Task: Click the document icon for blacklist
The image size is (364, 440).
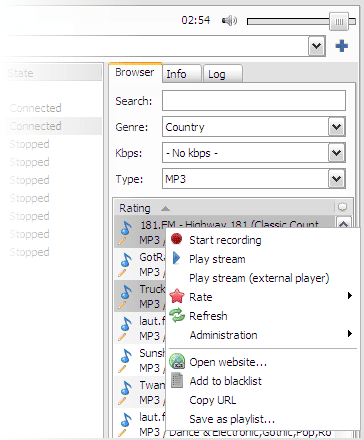Action: [x=177, y=380]
